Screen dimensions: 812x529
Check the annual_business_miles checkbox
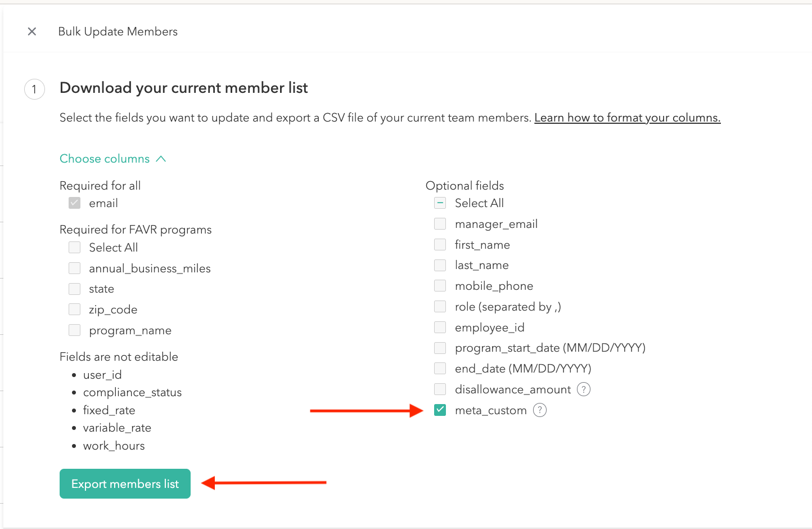pos(75,268)
